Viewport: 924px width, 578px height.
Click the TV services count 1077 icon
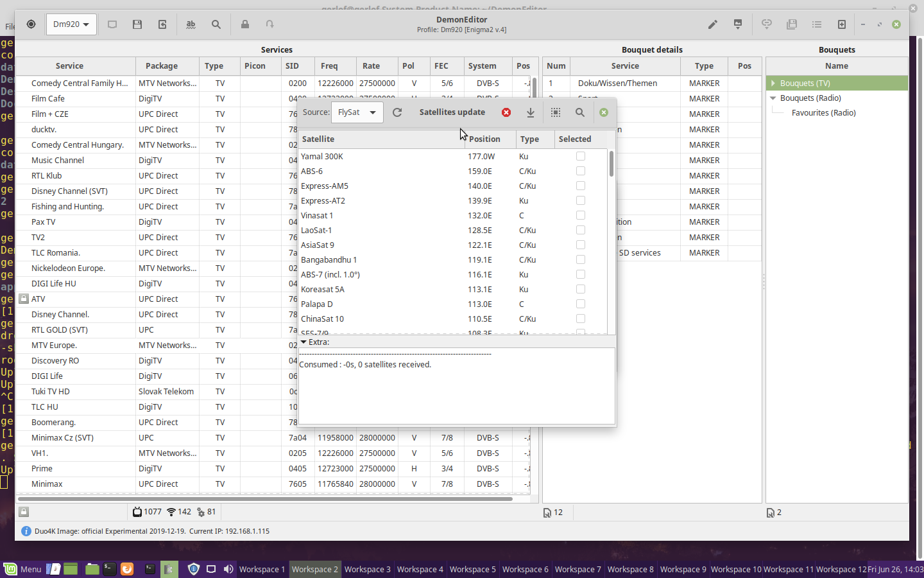[137, 512]
